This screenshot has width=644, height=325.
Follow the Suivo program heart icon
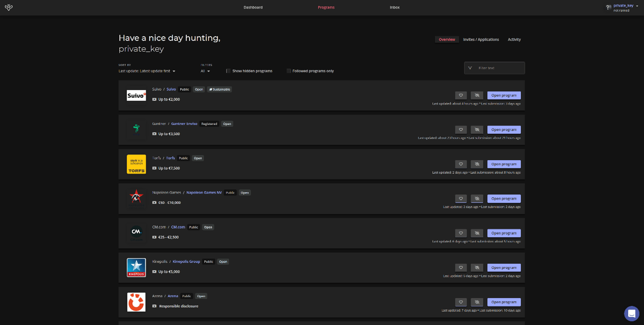pyautogui.click(x=461, y=95)
